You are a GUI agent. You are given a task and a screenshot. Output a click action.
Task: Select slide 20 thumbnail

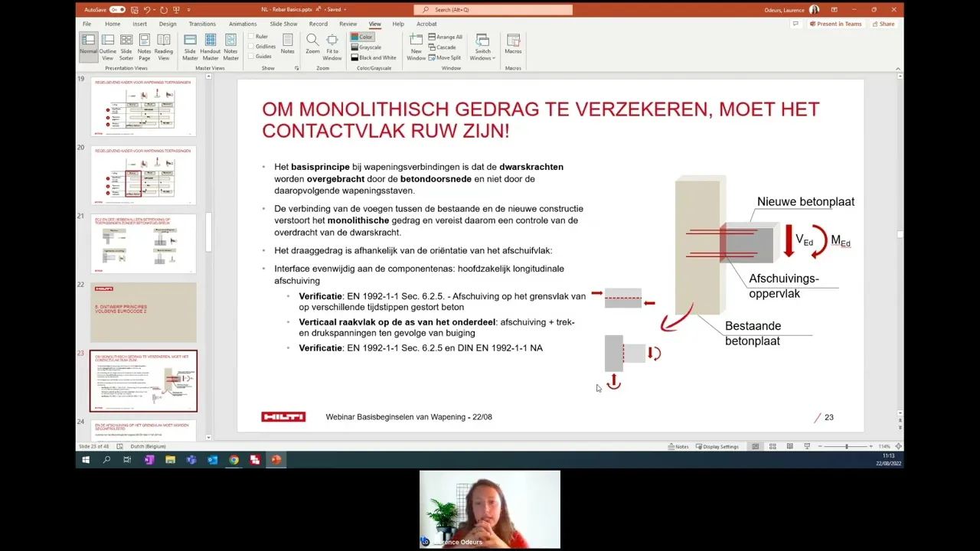(143, 175)
